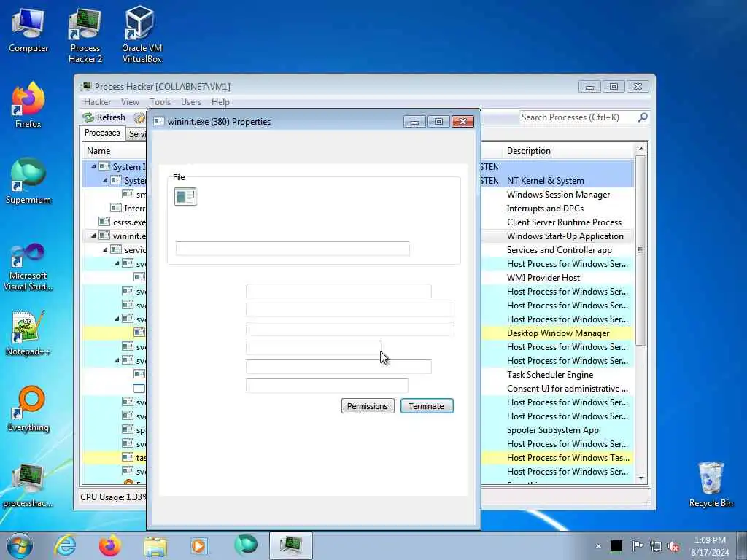Click the Action Center flag tray icon
Viewport: 747px width, 560px height.
[638, 545]
